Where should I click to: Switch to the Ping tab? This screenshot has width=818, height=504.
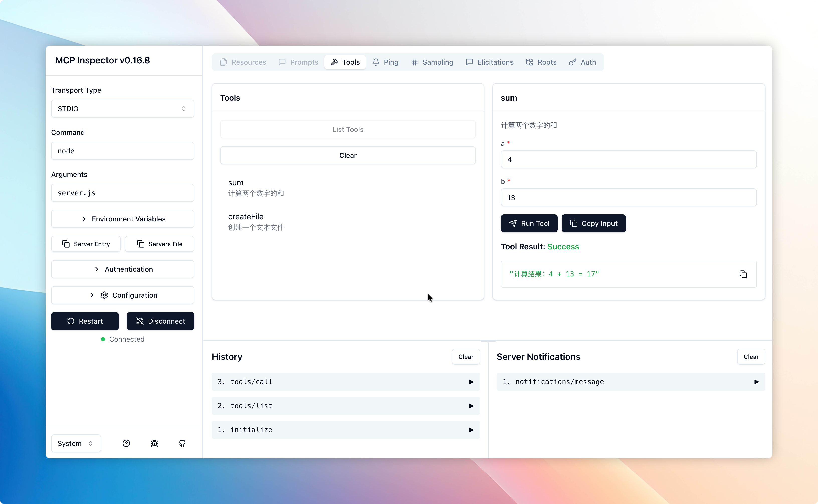pyautogui.click(x=385, y=62)
